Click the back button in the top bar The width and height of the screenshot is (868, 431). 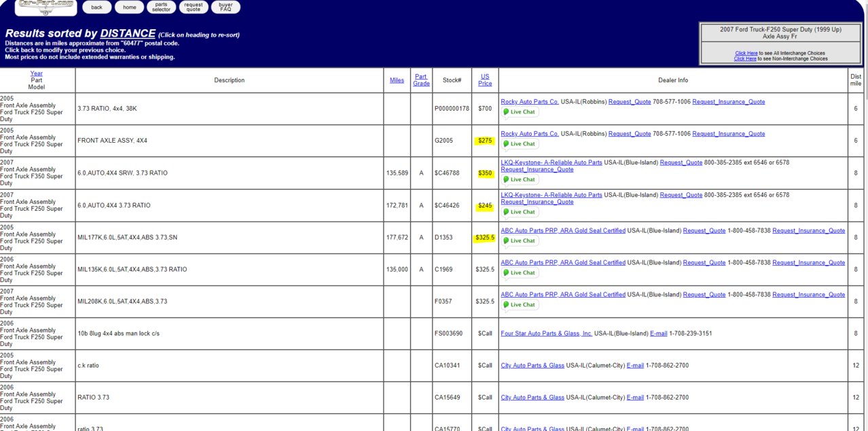97,7
